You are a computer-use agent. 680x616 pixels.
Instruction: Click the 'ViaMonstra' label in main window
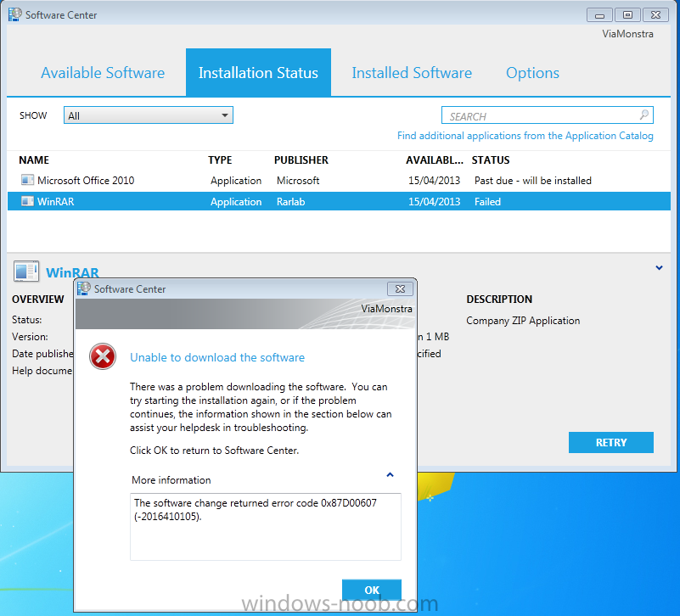tap(627, 34)
